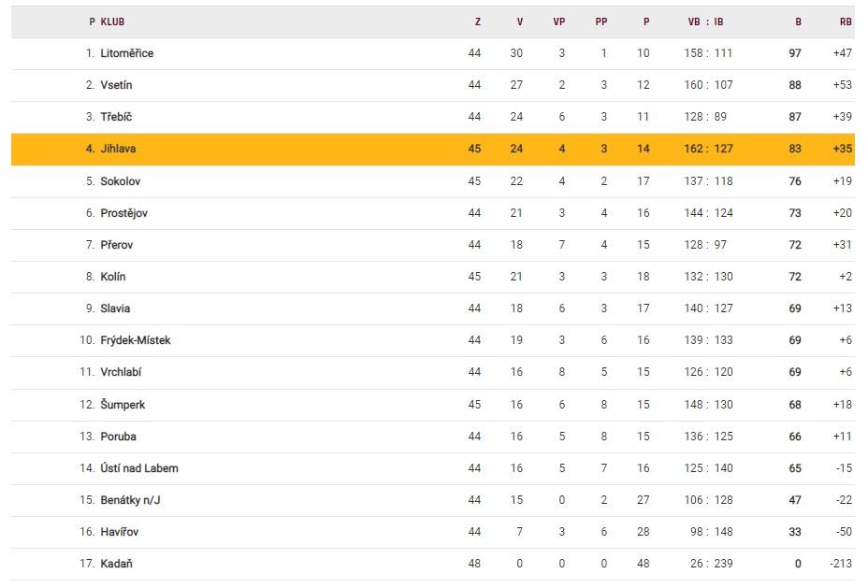Open the Poruba team link

tap(119, 437)
